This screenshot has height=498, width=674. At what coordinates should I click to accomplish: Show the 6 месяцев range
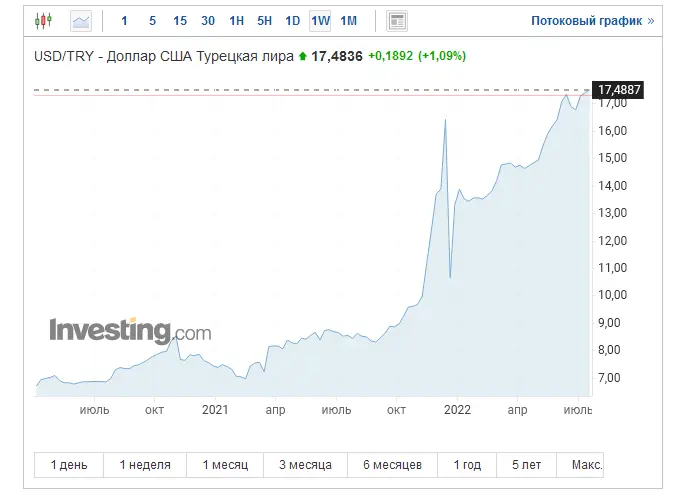(392, 464)
